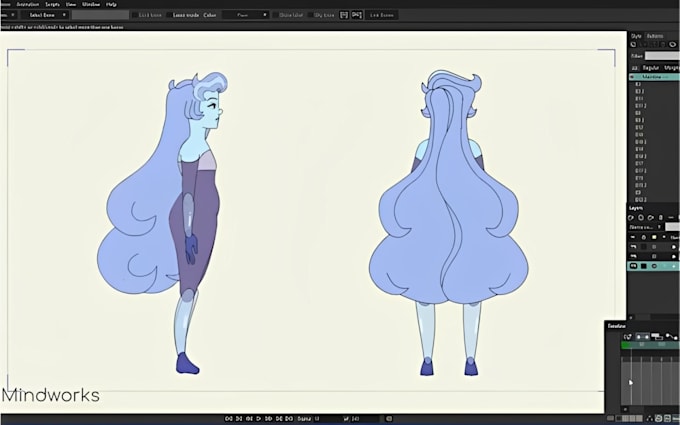The width and height of the screenshot is (680, 425).
Task: Click the new layer icon in Layers panel
Action: [x=632, y=217]
